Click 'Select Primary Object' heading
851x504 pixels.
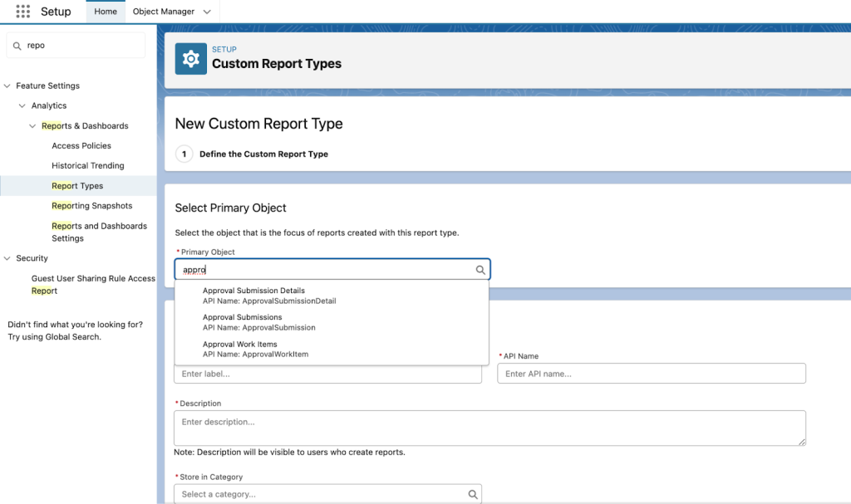[231, 208]
